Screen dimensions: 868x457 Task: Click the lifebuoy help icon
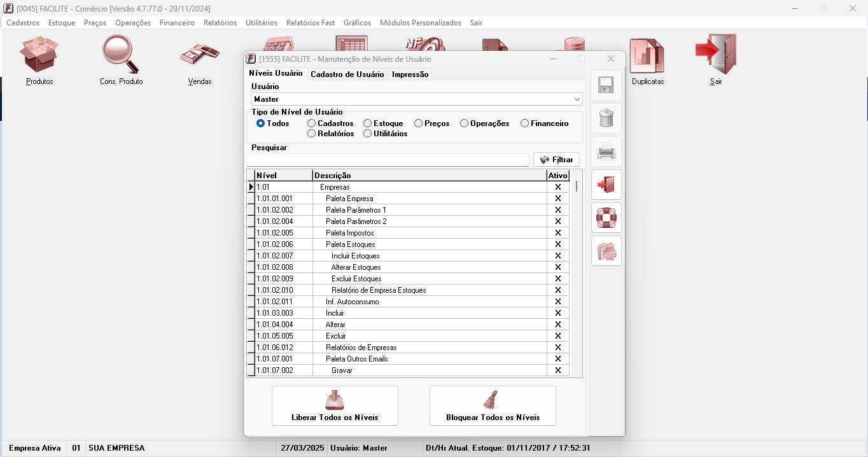[x=606, y=218]
